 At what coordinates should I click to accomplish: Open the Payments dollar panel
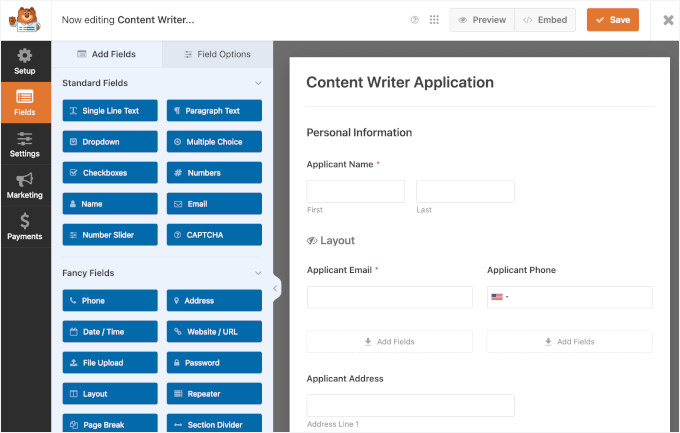(25, 227)
